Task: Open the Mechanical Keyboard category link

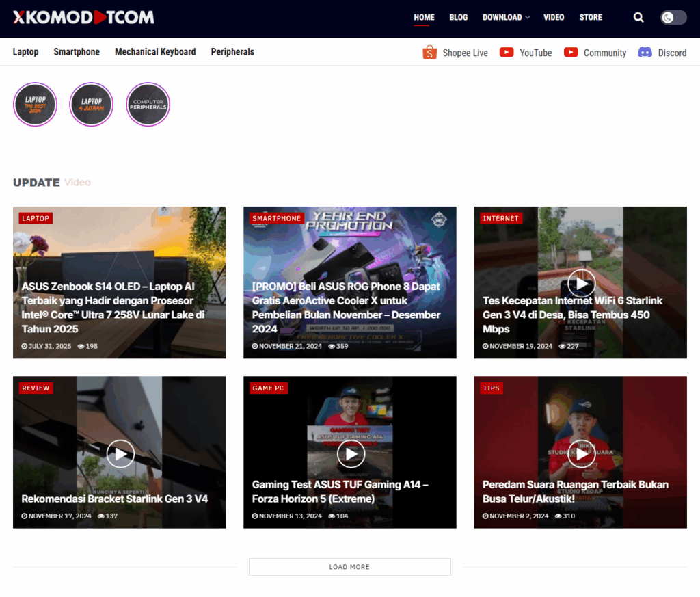Action: (155, 52)
